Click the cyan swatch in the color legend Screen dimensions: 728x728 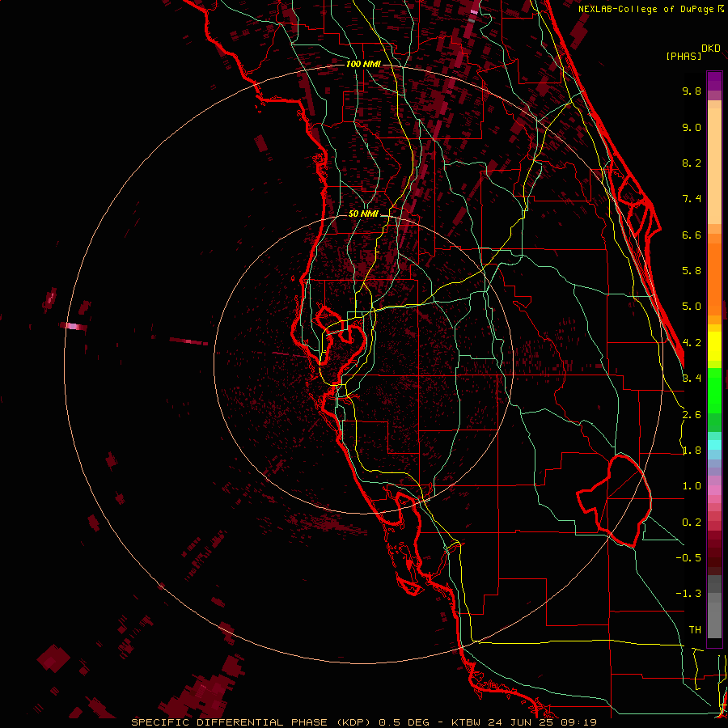714,444
